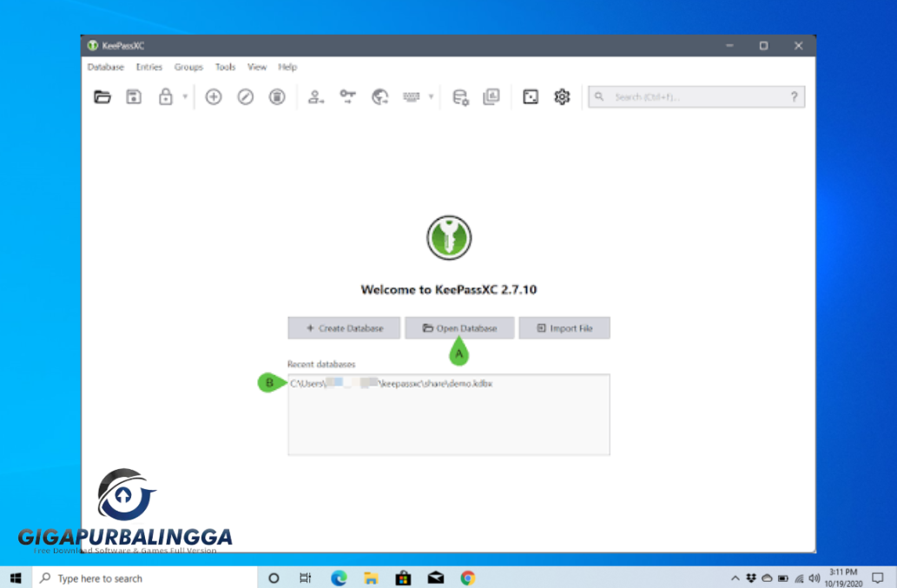The height and width of the screenshot is (588, 897).
Task: Maximize the KeePassXC window
Action: (763, 46)
